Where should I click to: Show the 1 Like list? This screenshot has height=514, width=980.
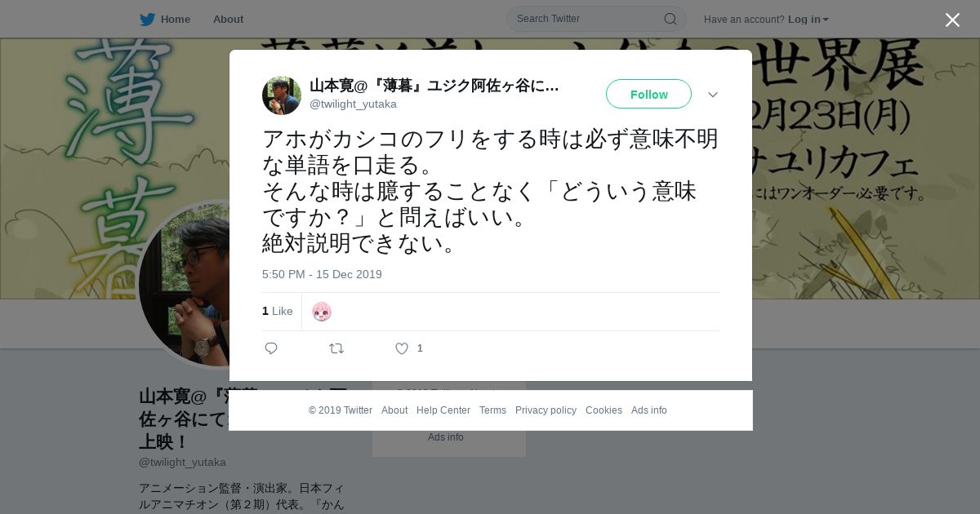[278, 311]
